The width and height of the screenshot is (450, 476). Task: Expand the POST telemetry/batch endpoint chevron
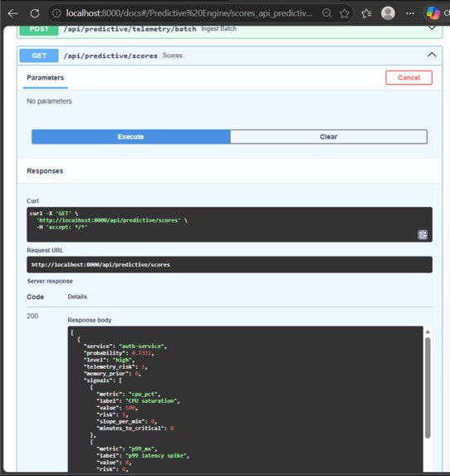coord(432,28)
